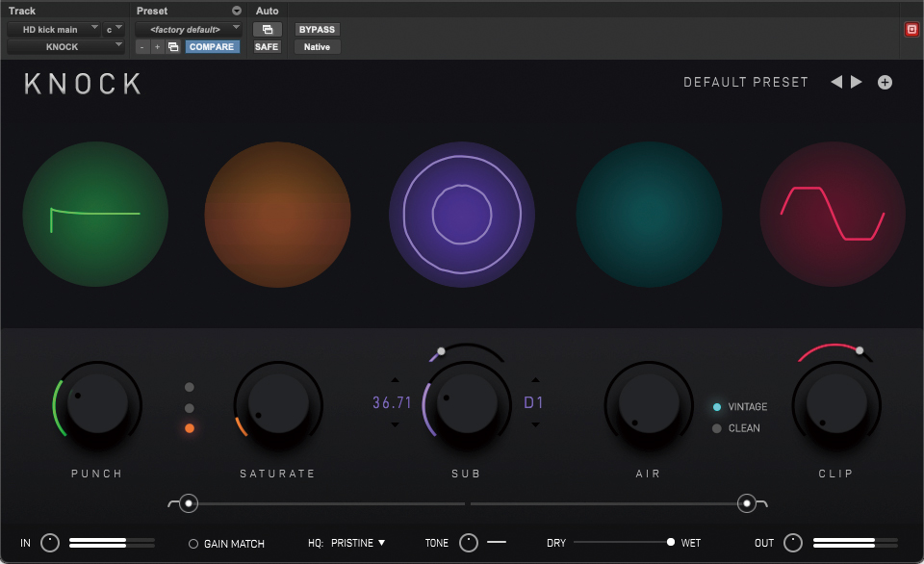This screenshot has width=924, height=564.
Task: Raise sub note D1 with up arrow
Action: click(x=535, y=380)
